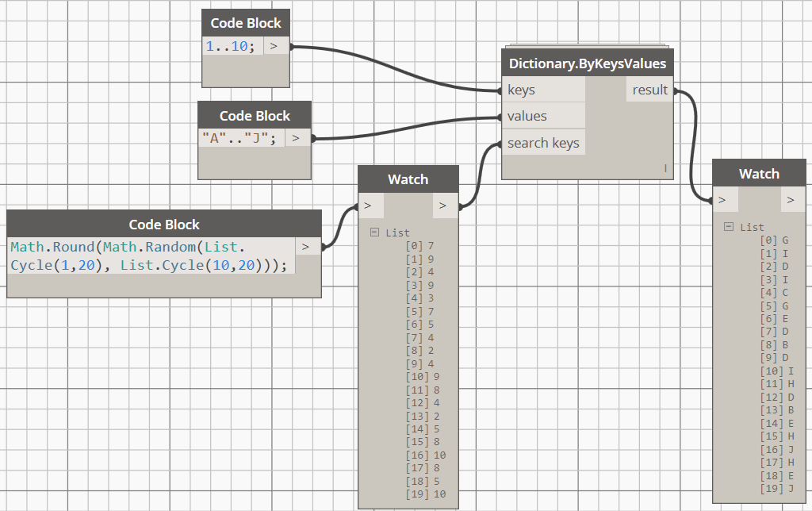This screenshot has height=511, width=812.
Task: Click the output port of the 1..10 Code Block
Action: (x=275, y=46)
